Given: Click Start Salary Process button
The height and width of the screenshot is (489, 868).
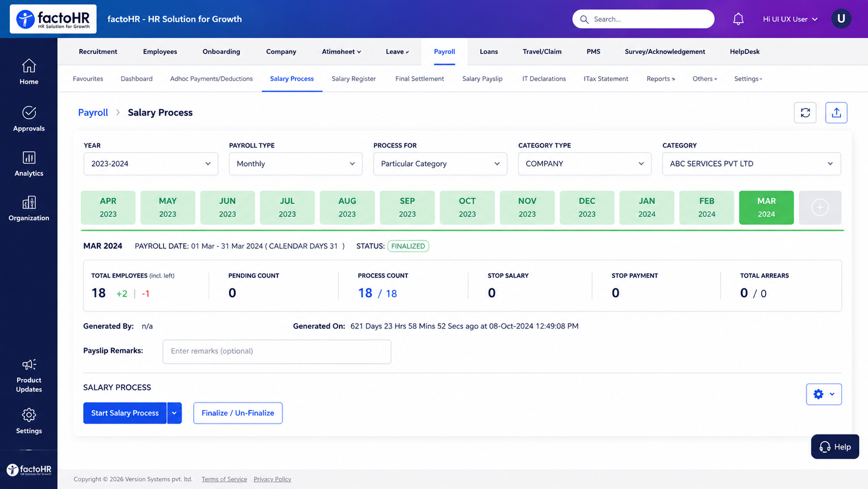Looking at the screenshot, I should (125, 413).
